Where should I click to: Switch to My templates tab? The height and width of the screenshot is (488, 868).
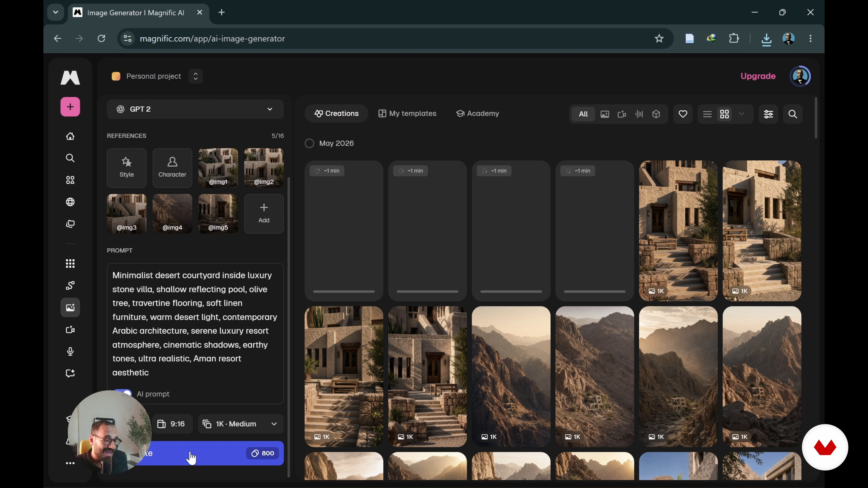[407, 113]
